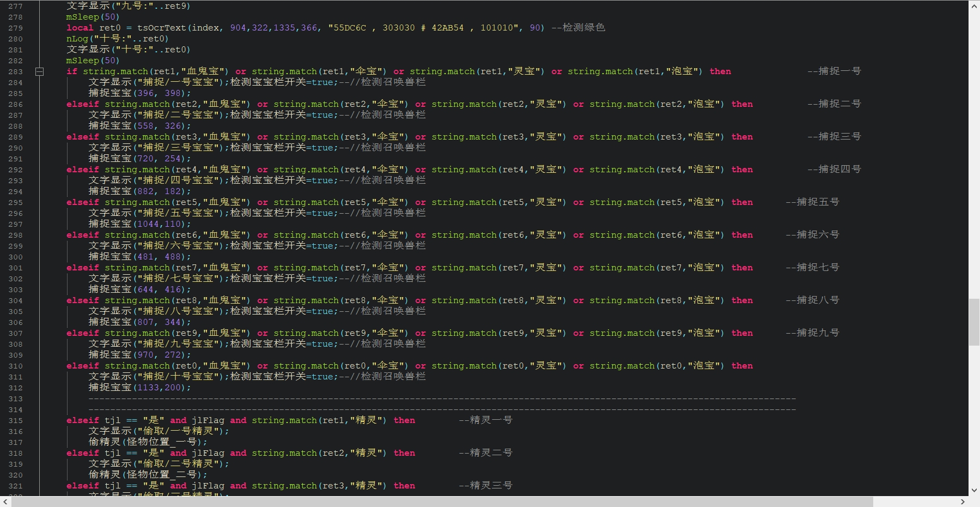Click the 'then' keyword on line 310

coord(742,366)
